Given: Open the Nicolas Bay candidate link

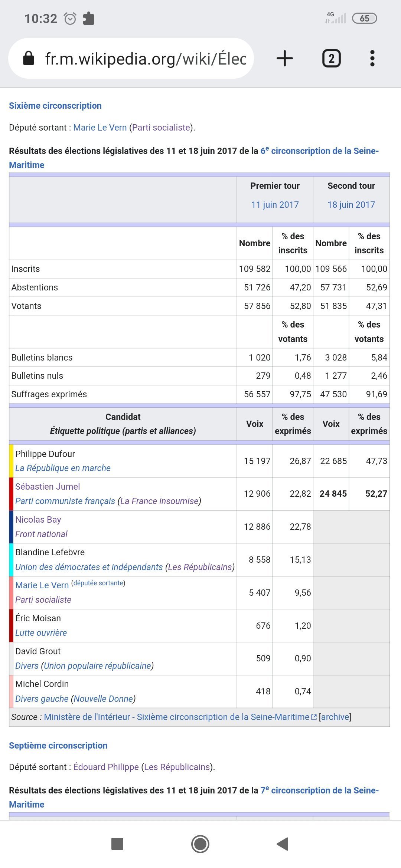Looking at the screenshot, I should click(38, 520).
